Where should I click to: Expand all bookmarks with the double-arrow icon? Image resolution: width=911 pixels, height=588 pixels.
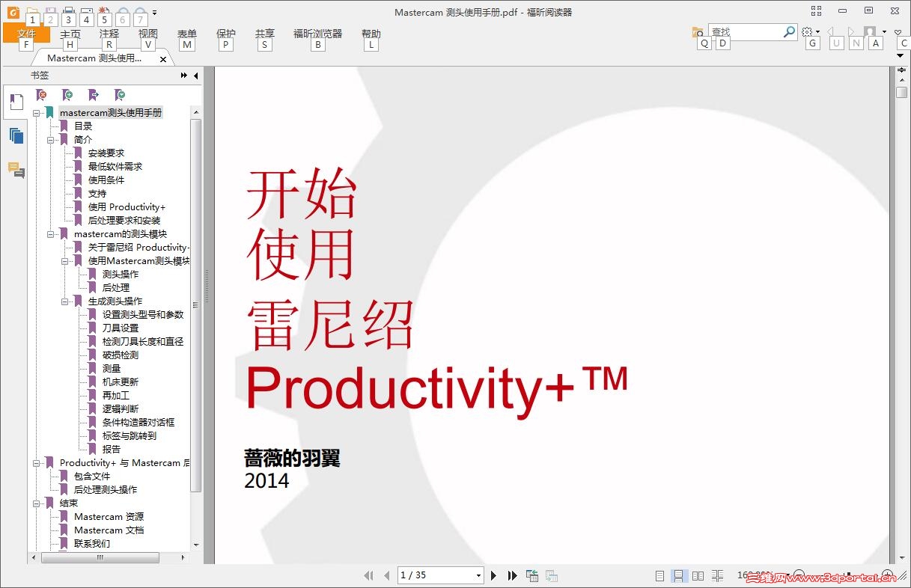pos(184,76)
